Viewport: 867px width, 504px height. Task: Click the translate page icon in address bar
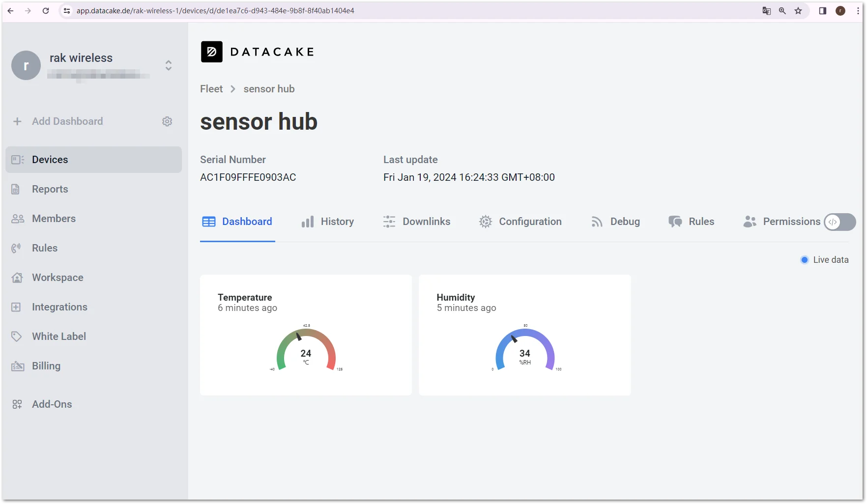[766, 11]
